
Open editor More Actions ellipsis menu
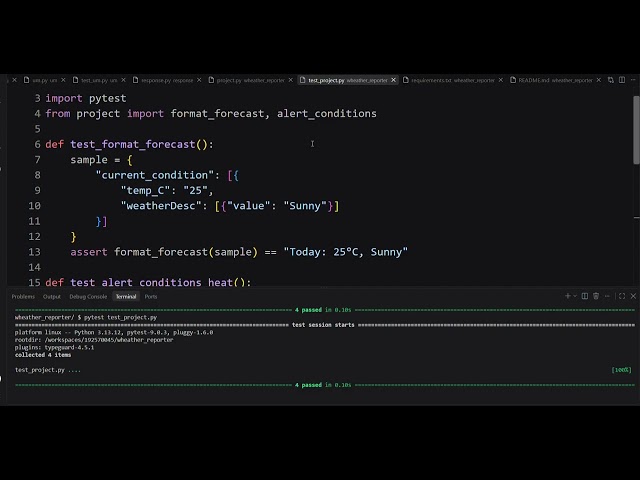(633, 80)
